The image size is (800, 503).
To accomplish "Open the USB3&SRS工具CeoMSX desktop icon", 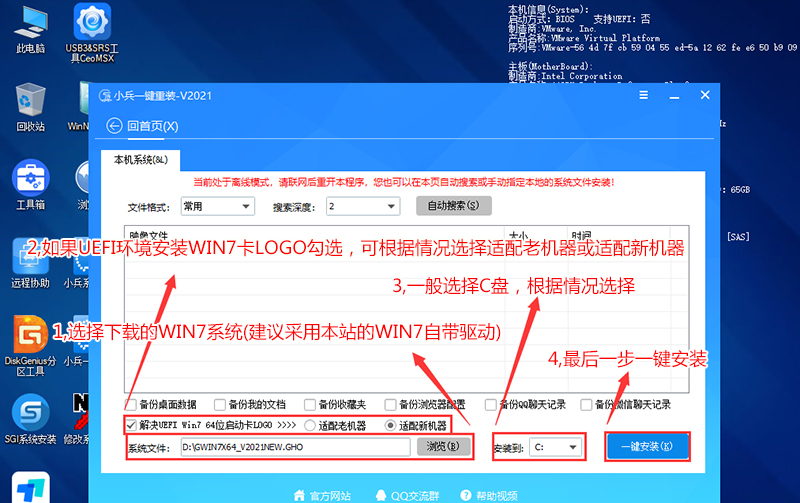I will tap(92, 34).
